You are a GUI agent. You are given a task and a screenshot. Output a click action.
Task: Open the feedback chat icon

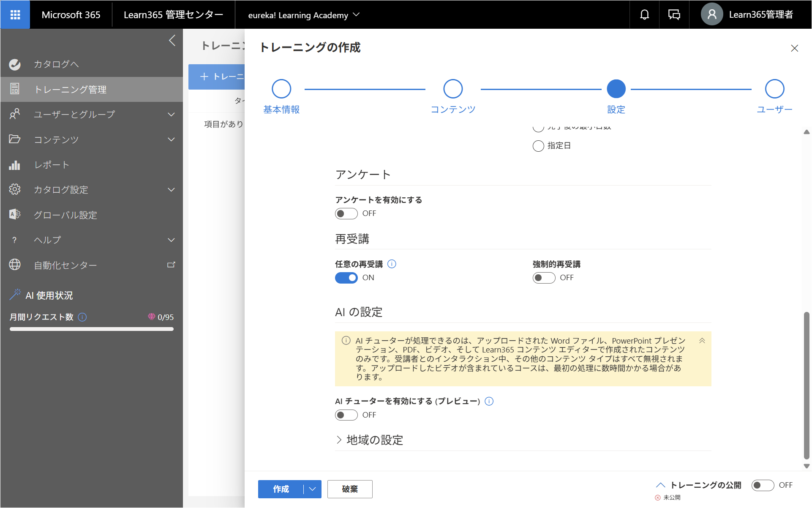(x=674, y=15)
